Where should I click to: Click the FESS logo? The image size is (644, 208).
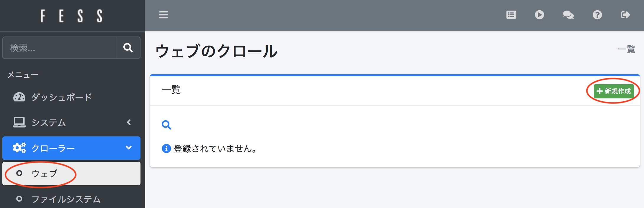point(72,16)
